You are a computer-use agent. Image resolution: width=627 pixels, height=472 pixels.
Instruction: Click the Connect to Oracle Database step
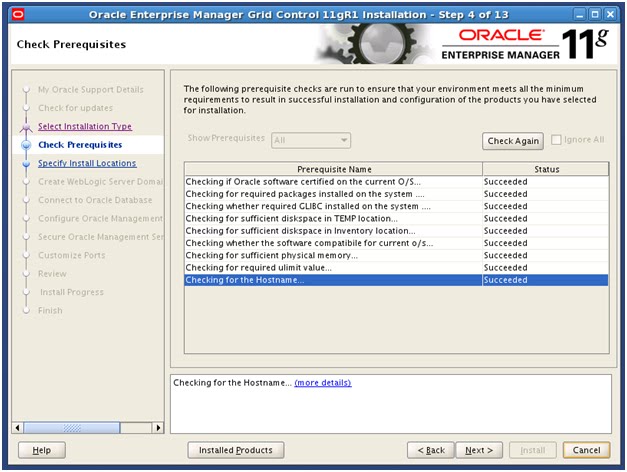(x=95, y=200)
